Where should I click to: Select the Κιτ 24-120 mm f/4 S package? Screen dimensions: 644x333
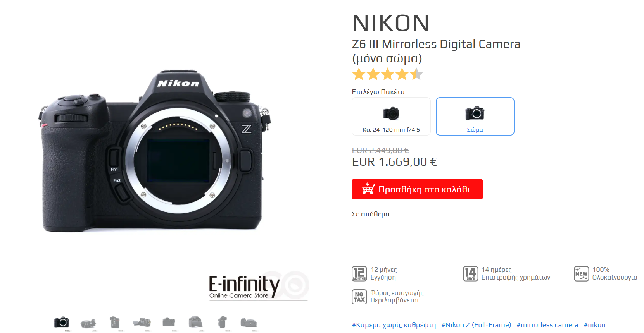tap(391, 116)
